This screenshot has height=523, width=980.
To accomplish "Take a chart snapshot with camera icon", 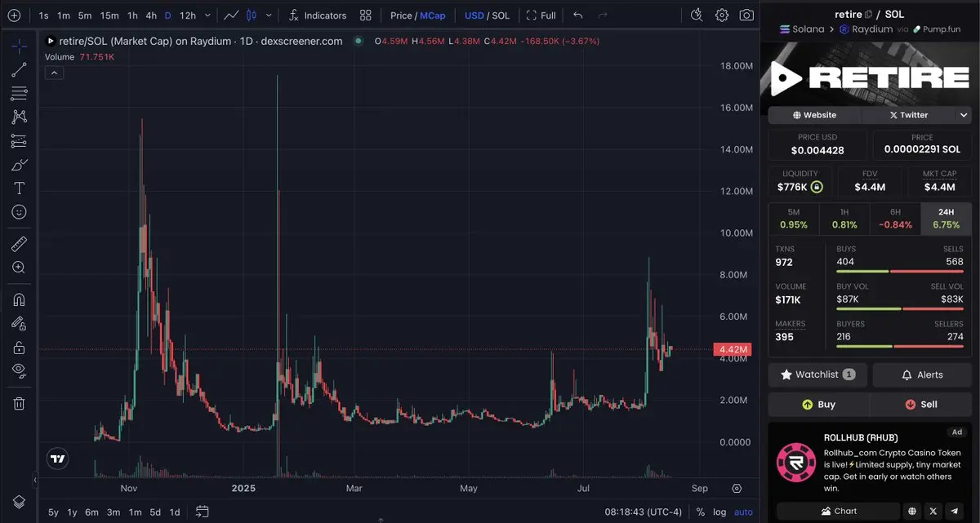I will 746,16.
